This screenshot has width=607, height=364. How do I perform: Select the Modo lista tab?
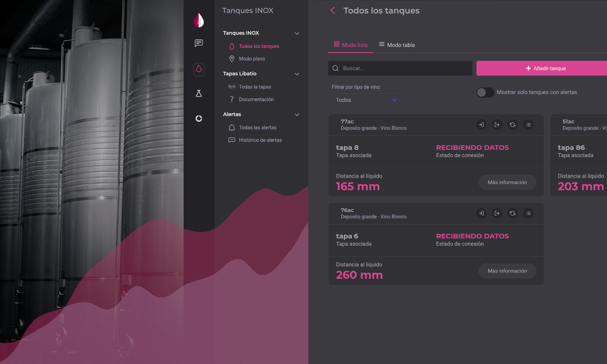tap(351, 45)
